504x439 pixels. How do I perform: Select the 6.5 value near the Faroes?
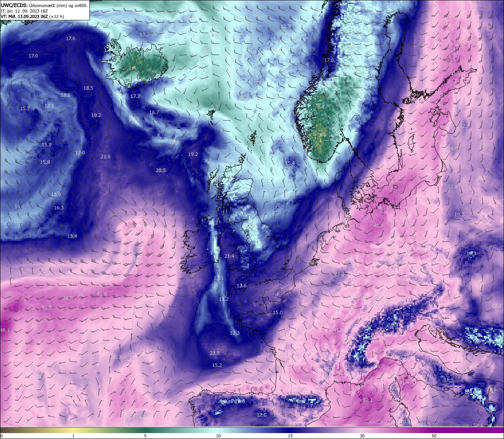click(215, 107)
